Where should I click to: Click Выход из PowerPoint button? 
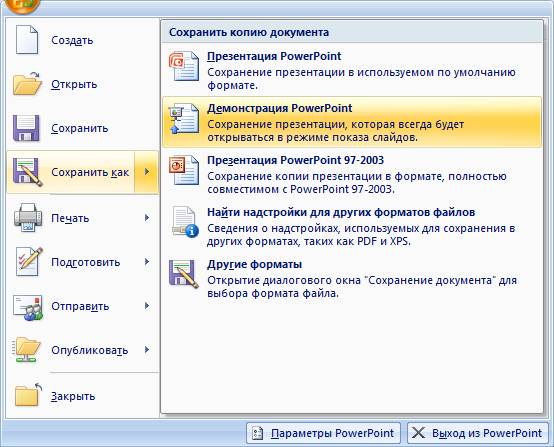coord(478,433)
